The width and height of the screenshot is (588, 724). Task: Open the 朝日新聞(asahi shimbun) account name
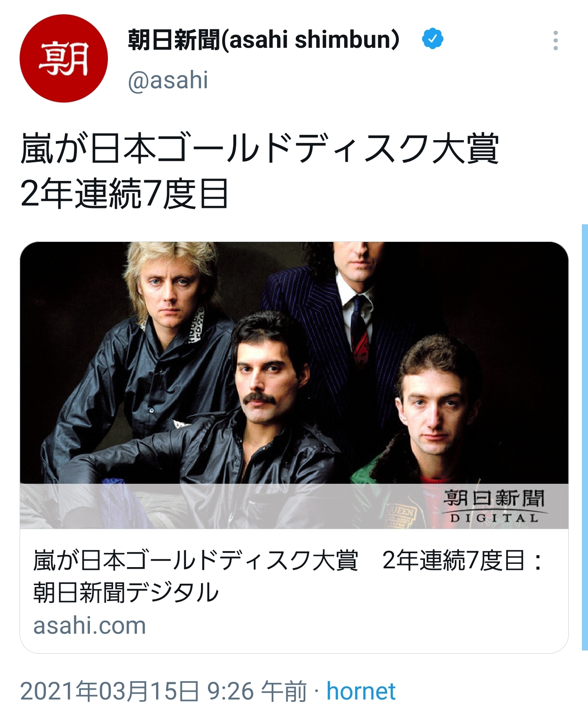(264, 40)
